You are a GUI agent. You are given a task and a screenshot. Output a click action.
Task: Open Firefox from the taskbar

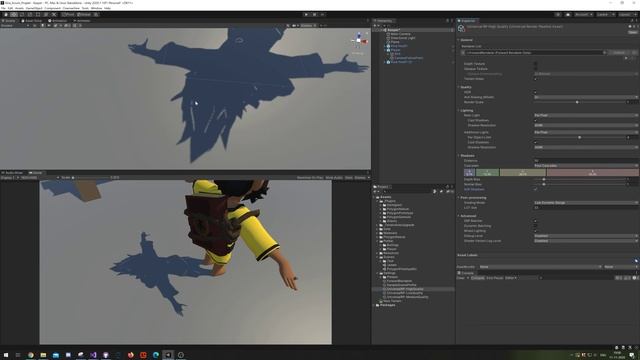pos(131,355)
